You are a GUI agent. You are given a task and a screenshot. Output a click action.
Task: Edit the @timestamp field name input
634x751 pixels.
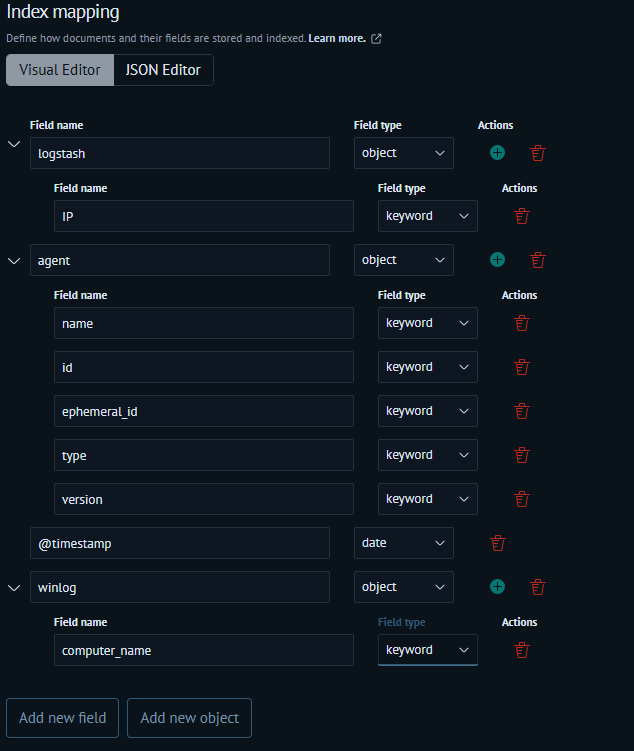(180, 543)
